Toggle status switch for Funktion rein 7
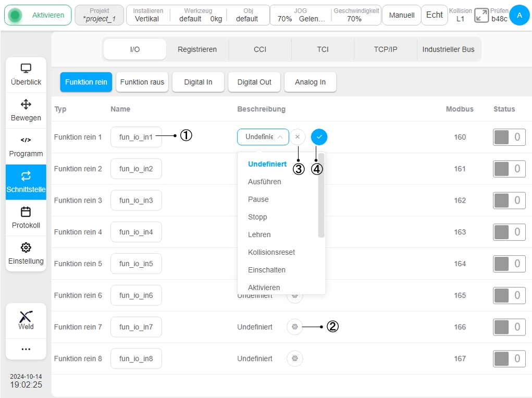The height and width of the screenshot is (398, 532). [x=509, y=327]
